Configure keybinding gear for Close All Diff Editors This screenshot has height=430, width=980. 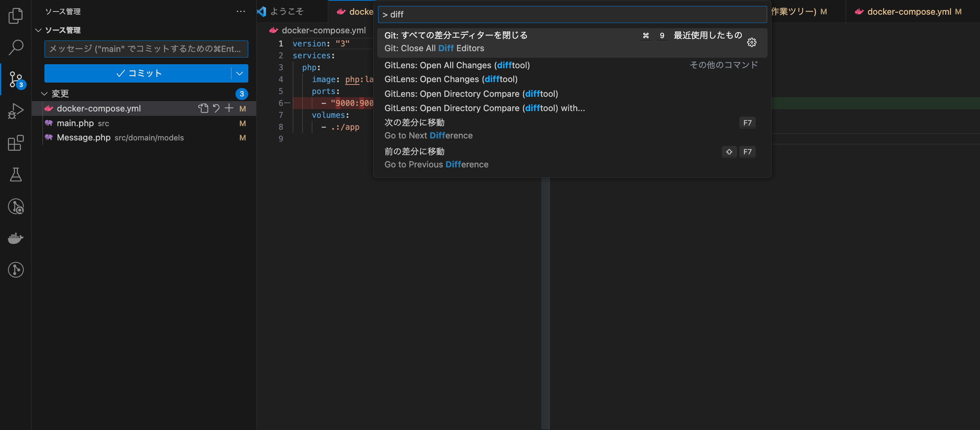point(751,42)
